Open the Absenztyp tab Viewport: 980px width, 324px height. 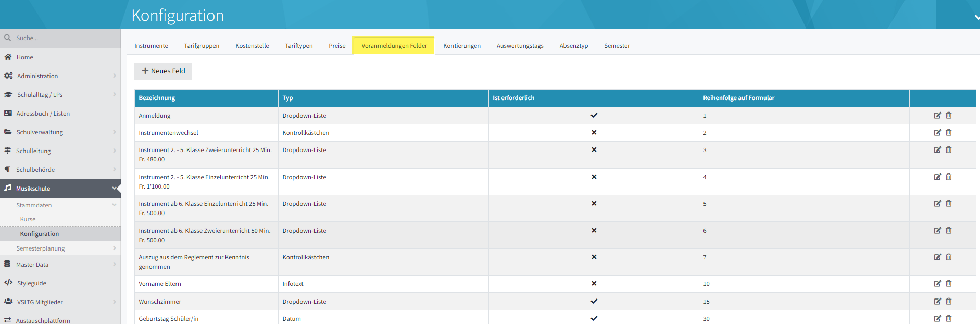pyautogui.click(x=574, y=46)
